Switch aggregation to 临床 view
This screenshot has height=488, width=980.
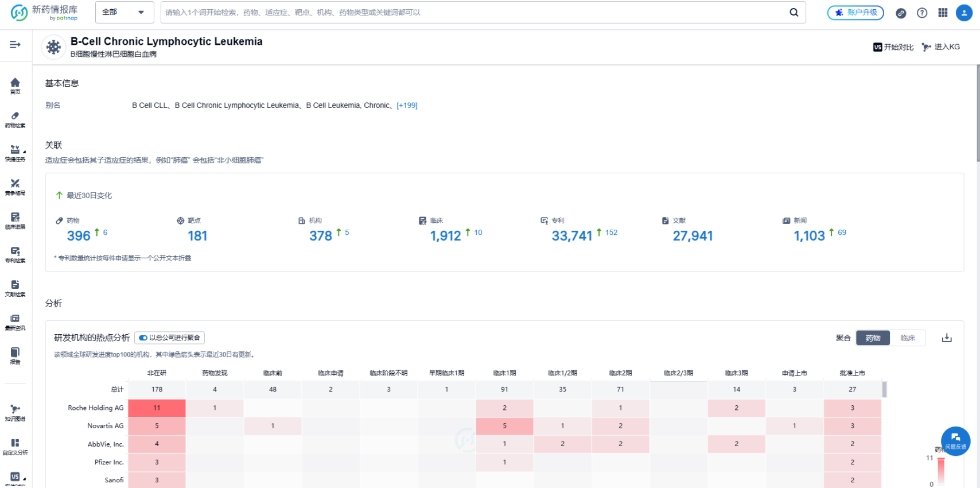(908, 338)
